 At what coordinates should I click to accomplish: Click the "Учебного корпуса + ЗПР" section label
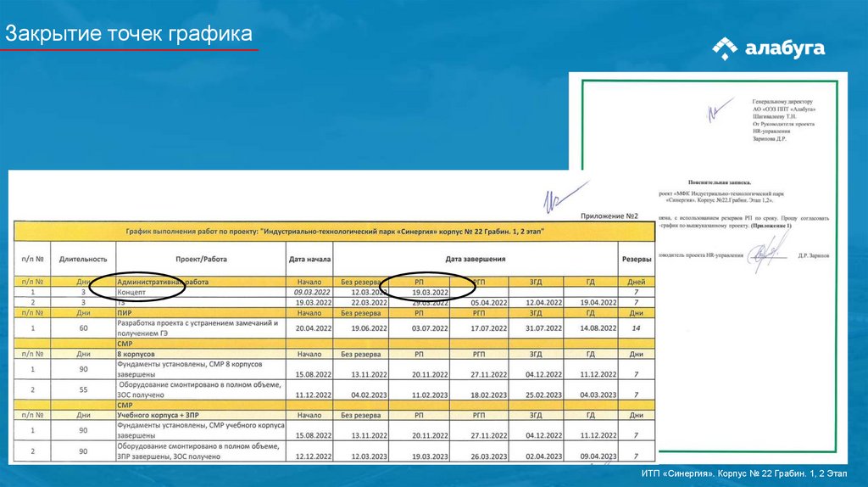(158, 415)
